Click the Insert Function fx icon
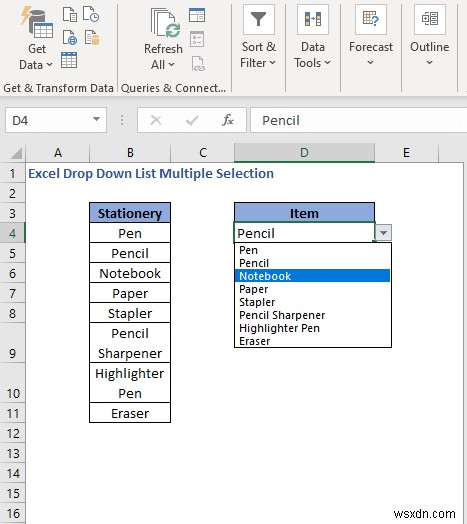This screenshot has width=467, height=524. (x=228, y=120)
